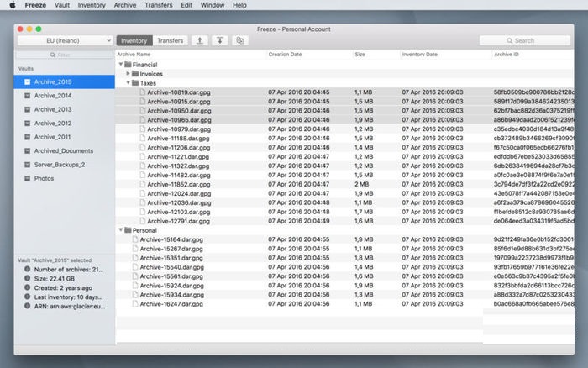Screen dimensions: 588x368
Task: Select the Server_Backups_2 vault icon
Action: tap(27, 165)
